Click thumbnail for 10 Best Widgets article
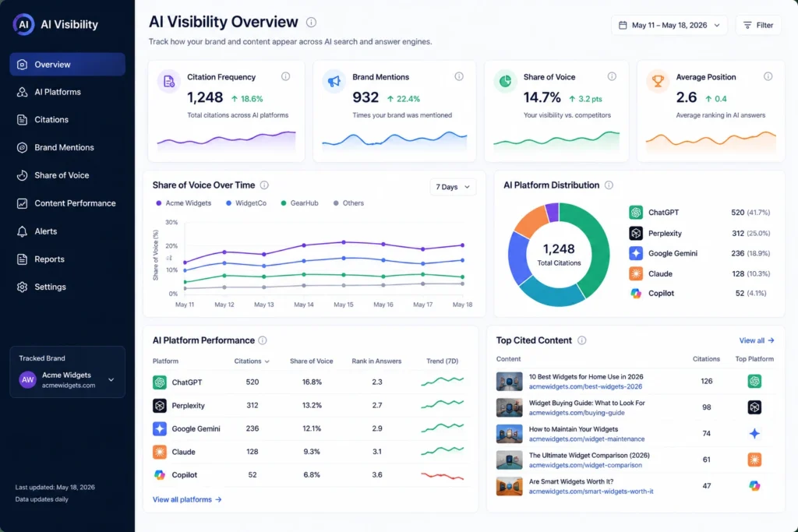This screenshot has height=532, width=798. coord(510,382)
